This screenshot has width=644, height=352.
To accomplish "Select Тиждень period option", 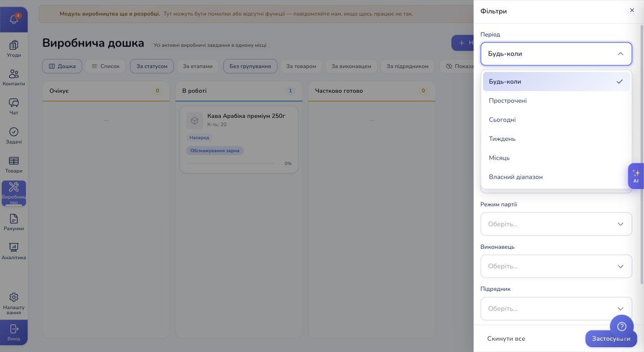I will (556, 139).
